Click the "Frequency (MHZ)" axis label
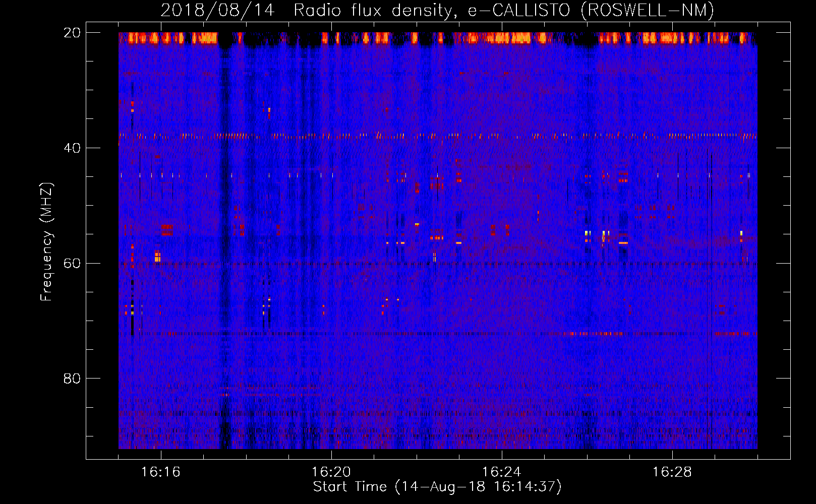Viewport: 816px width, 504px height. click(x=46, y=242)
